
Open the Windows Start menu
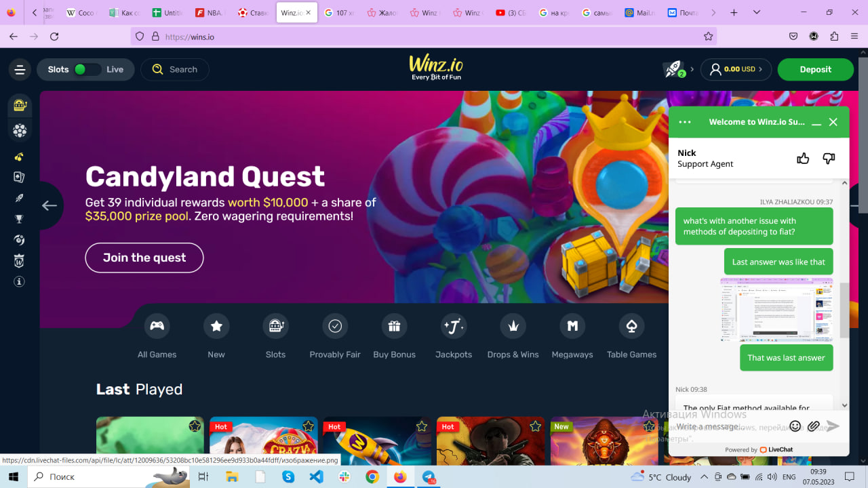coord(14,476)
